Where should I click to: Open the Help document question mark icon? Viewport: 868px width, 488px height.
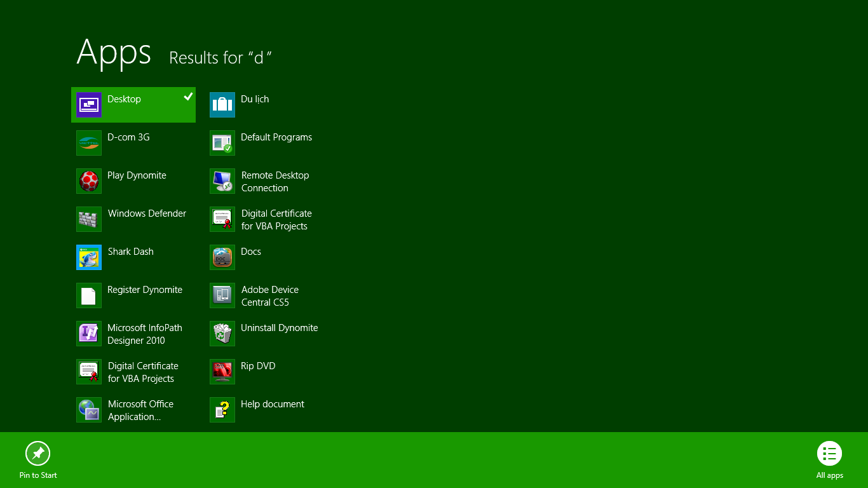[222, 410]
